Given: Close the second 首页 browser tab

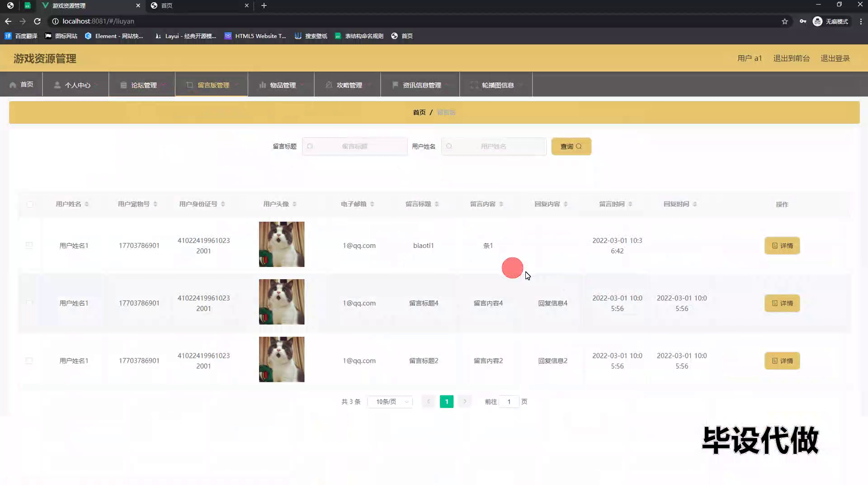Looking at the screenshot, I should click(x=246, y=5).
